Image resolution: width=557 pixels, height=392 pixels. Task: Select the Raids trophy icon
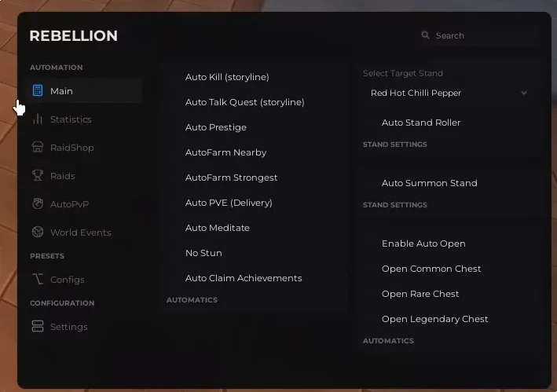(38, 176)
